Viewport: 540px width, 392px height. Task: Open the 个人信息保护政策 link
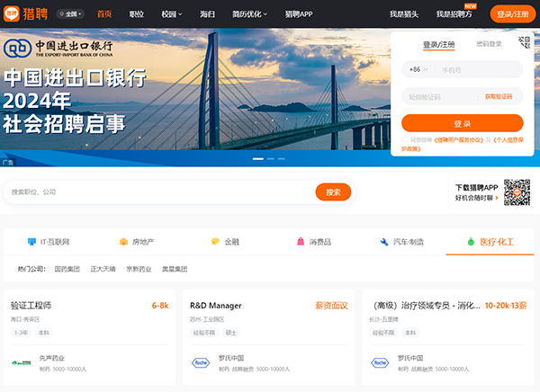pyautogui.click(x=508, y=140)
